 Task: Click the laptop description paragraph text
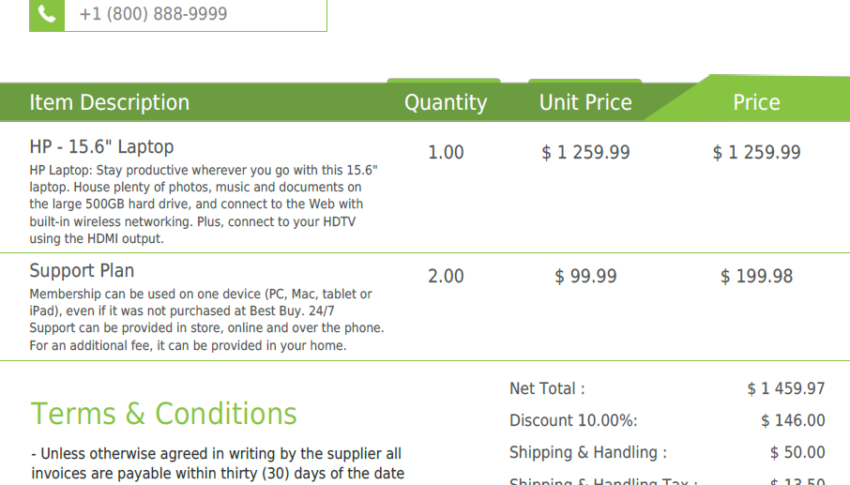click(203, 204)
